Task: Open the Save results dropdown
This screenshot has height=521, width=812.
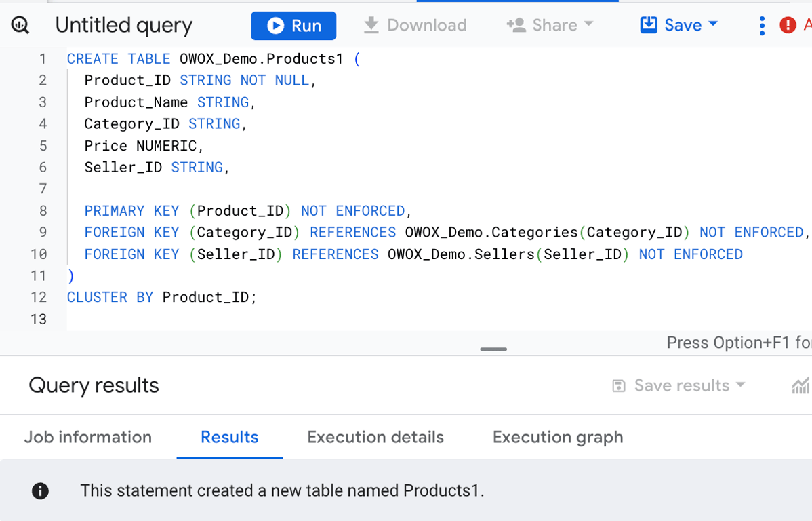Action: (679, 385)
